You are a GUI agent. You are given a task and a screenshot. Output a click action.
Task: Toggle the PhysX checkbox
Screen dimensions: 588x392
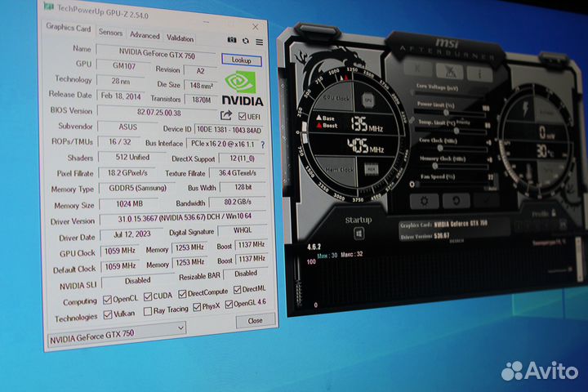click(197, 307)
